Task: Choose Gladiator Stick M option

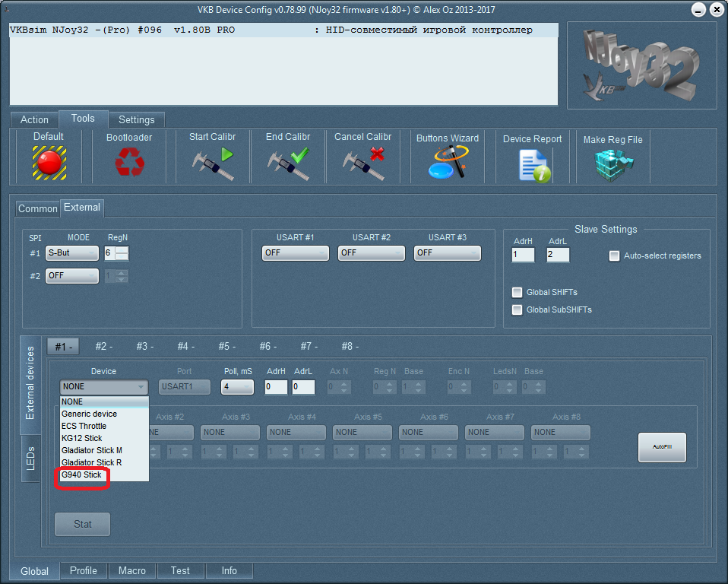Action: pyautogui.click(x=104, y=451)
